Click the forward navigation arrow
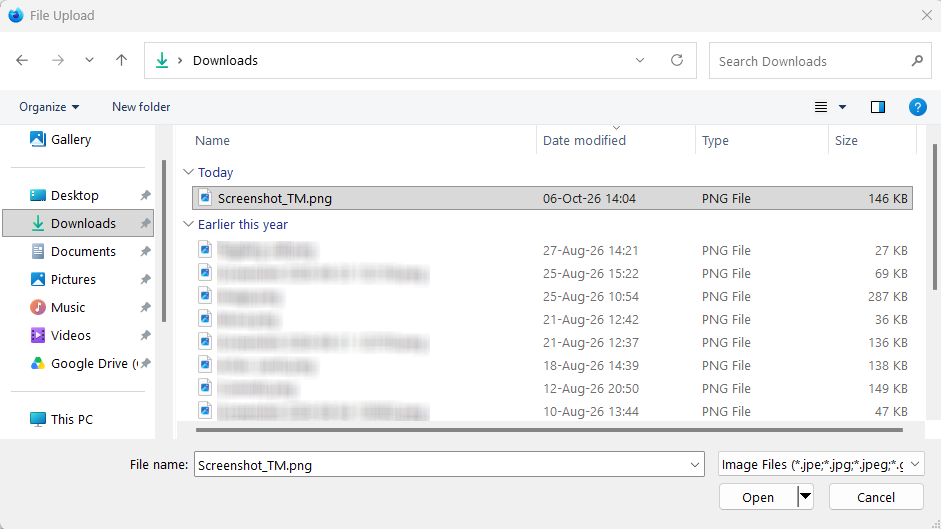Screen dimensions: 941x529 (x=58, y=60)
